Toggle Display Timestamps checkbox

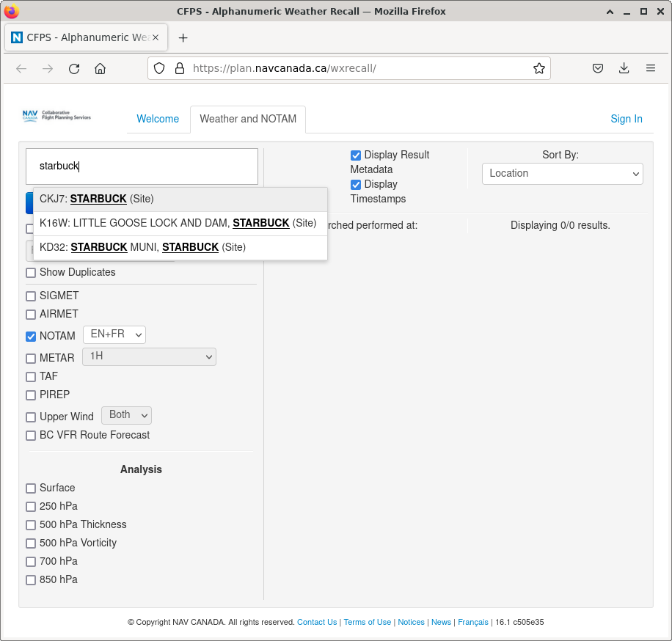point(356,185)
